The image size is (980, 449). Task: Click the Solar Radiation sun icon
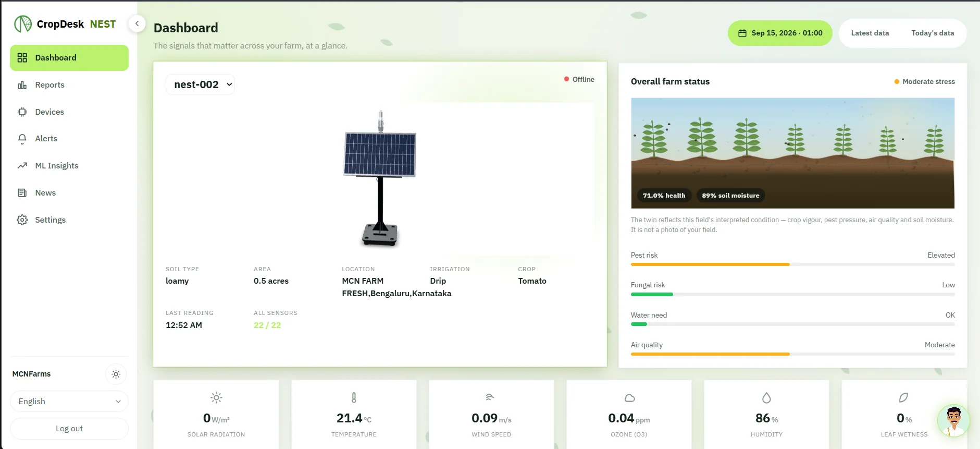pos(216,398)
